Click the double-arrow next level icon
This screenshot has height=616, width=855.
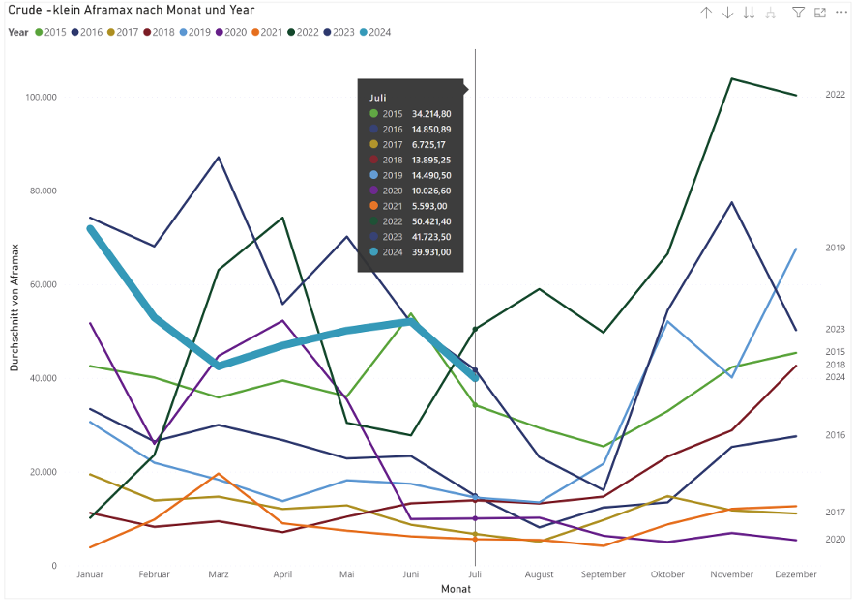(749, 13)
